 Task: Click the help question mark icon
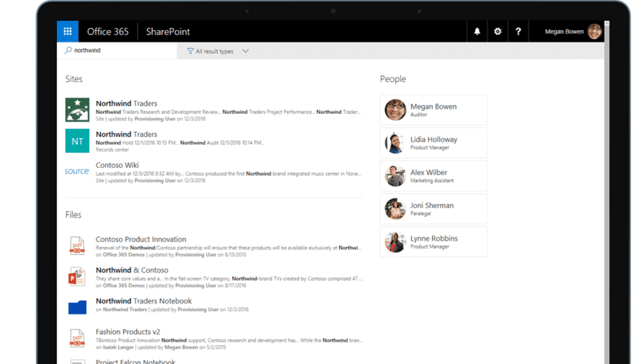pyautogui.click(x=518, y=31)
